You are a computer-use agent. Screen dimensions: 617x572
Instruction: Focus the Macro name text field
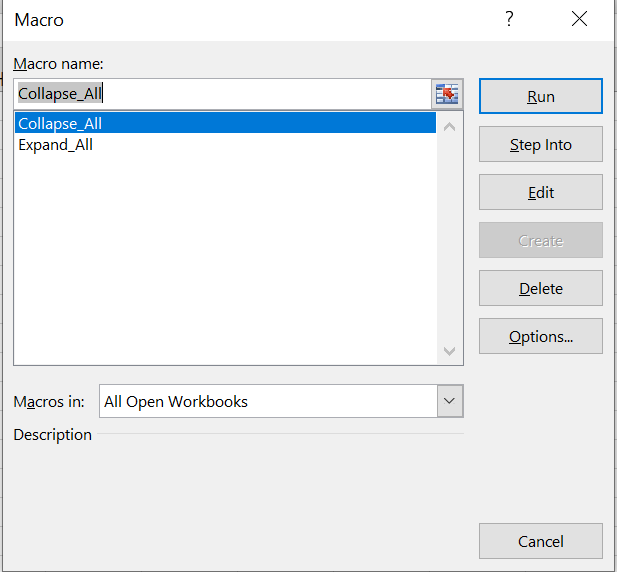click(222, 95)
